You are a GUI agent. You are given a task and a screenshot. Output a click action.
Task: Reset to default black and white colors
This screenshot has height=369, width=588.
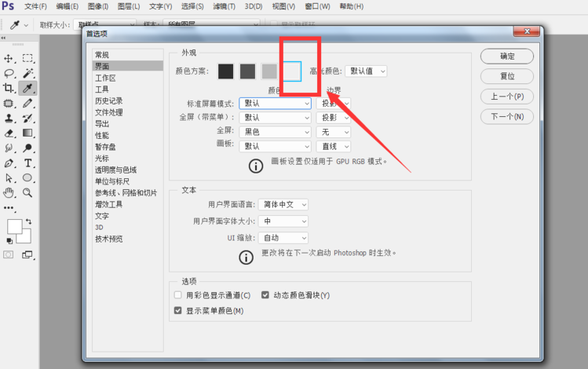[9, 241]
